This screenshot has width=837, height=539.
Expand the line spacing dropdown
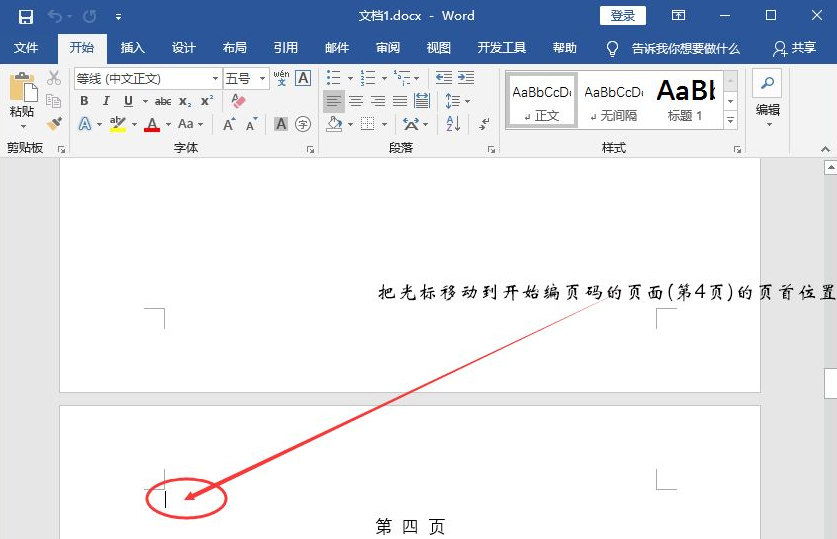(466, 101)
